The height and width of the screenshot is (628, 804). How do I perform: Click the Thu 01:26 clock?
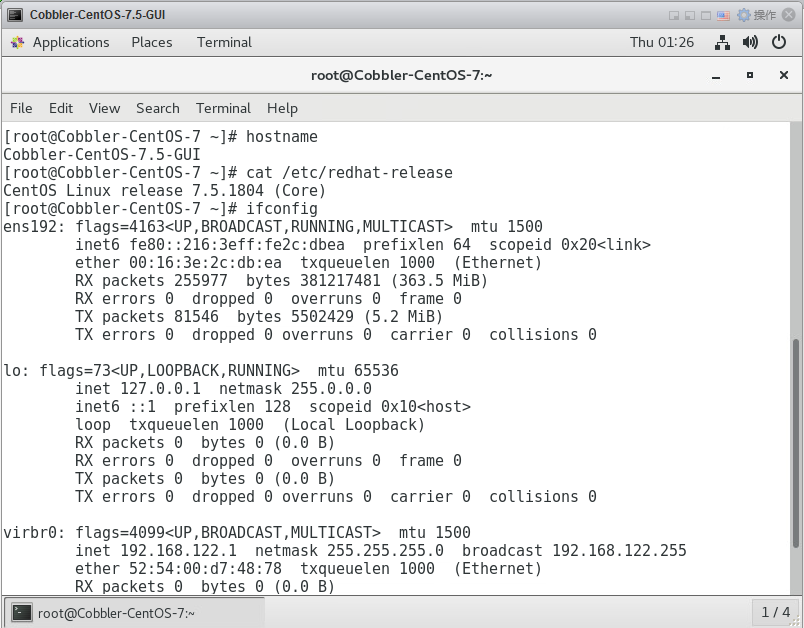click(x=661, y=43)
